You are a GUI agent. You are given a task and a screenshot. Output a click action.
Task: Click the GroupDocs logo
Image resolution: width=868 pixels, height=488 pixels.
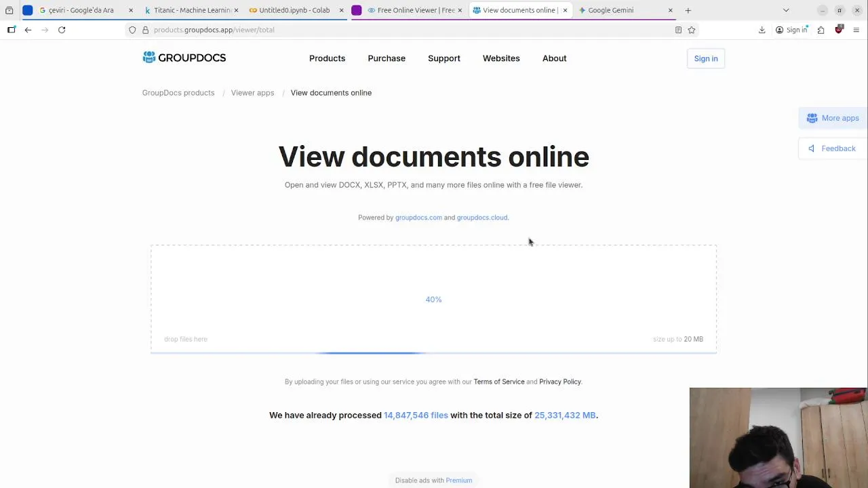[x=184, y=58]
